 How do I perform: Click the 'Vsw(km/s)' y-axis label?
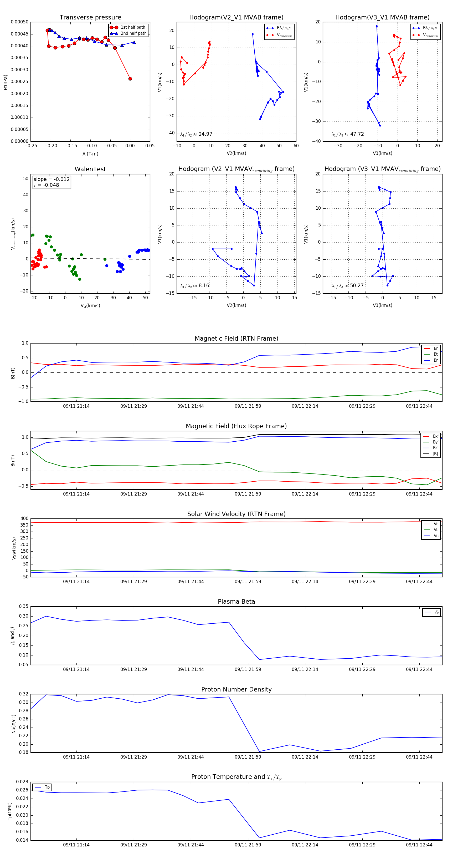point(14,548)
